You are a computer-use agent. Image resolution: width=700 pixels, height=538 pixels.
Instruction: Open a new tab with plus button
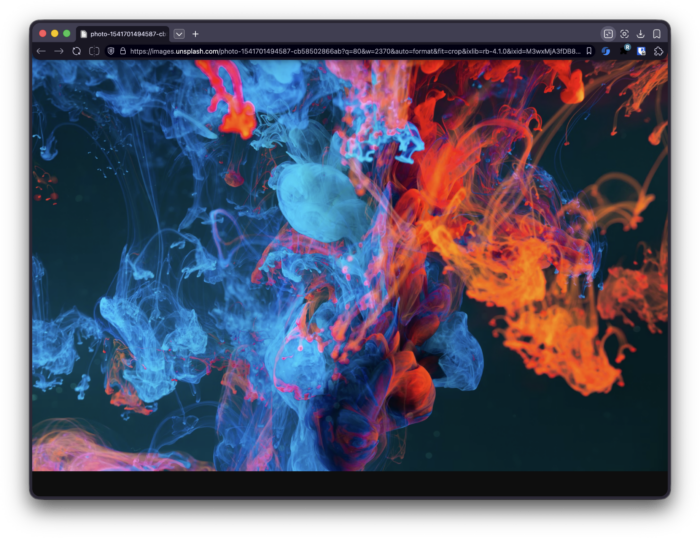(x=195, y=34)
